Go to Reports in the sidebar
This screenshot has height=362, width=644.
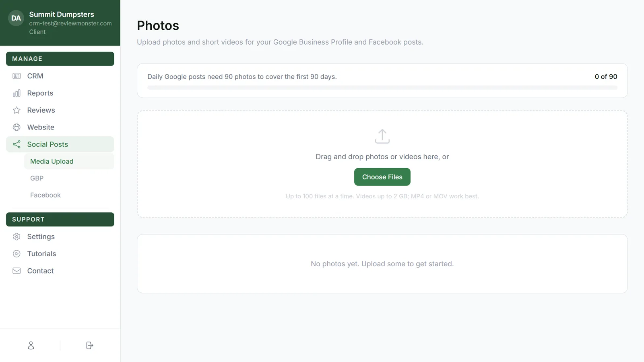(x=60, y=93)
